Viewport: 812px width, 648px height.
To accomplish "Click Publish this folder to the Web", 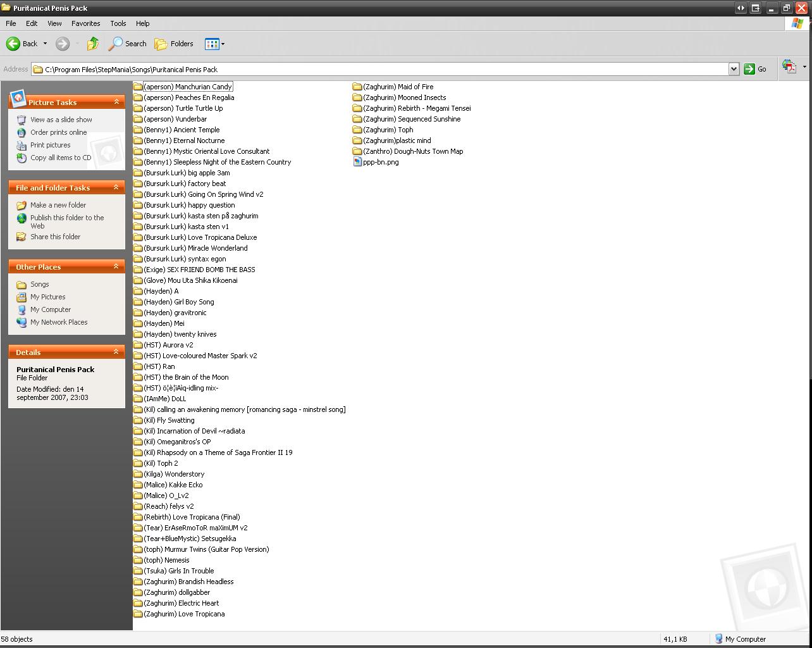I will (67, 221).
